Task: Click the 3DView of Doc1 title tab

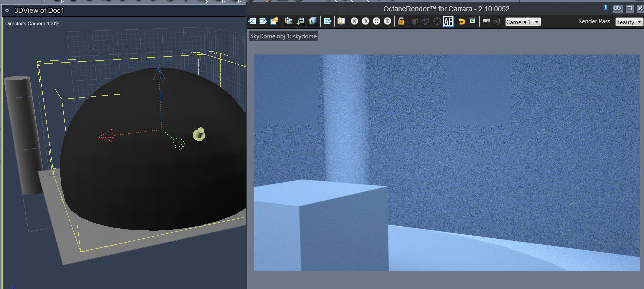Action: pos(39,10)
